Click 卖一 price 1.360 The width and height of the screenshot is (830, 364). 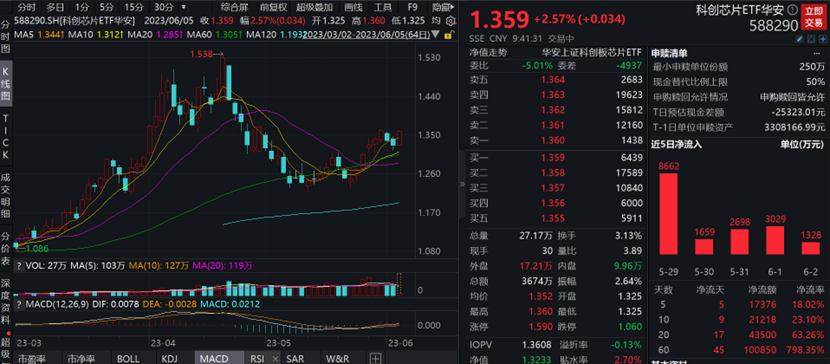click(553, 141)
